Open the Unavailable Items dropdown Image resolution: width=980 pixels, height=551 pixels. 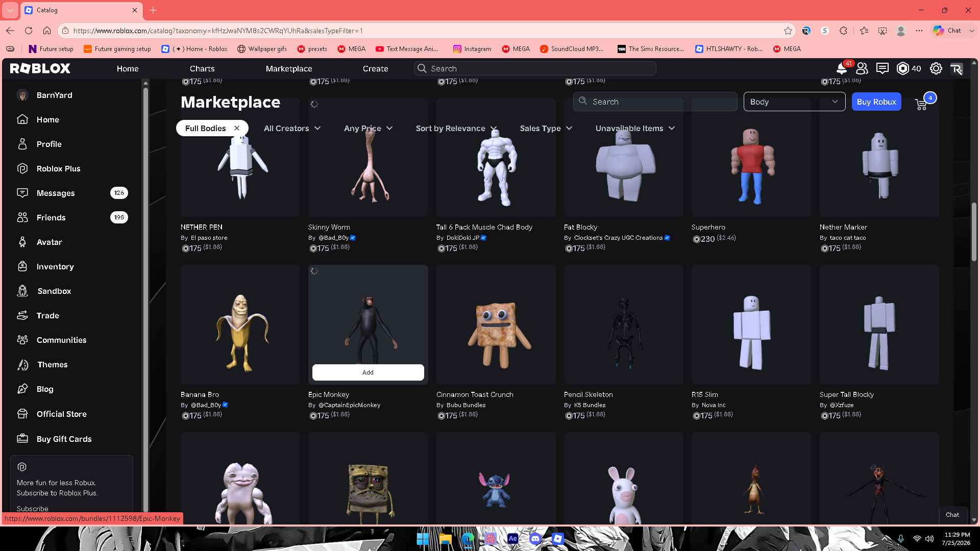635,129
